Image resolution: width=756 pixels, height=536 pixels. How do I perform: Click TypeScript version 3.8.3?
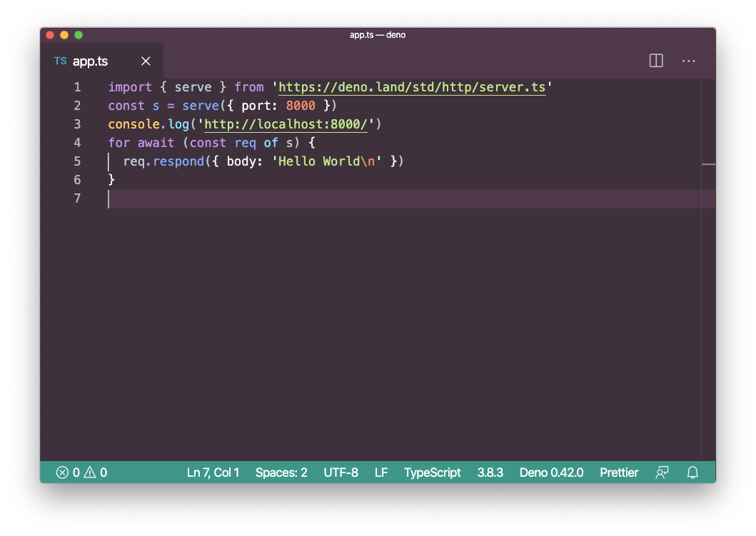pyautogui.click(x=490, y=472)
